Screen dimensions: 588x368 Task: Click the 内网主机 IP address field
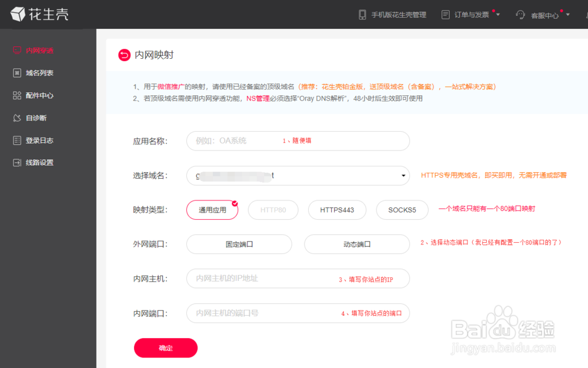coord(298,279)
